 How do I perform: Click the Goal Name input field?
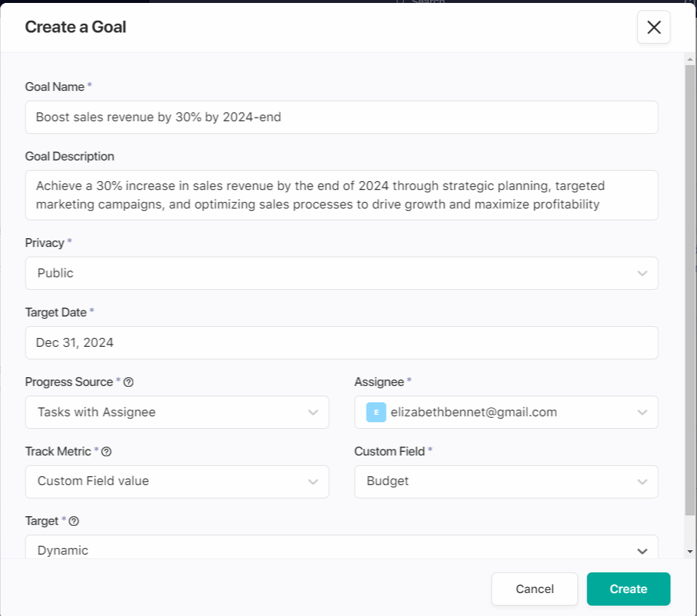(x=341, y=117)
